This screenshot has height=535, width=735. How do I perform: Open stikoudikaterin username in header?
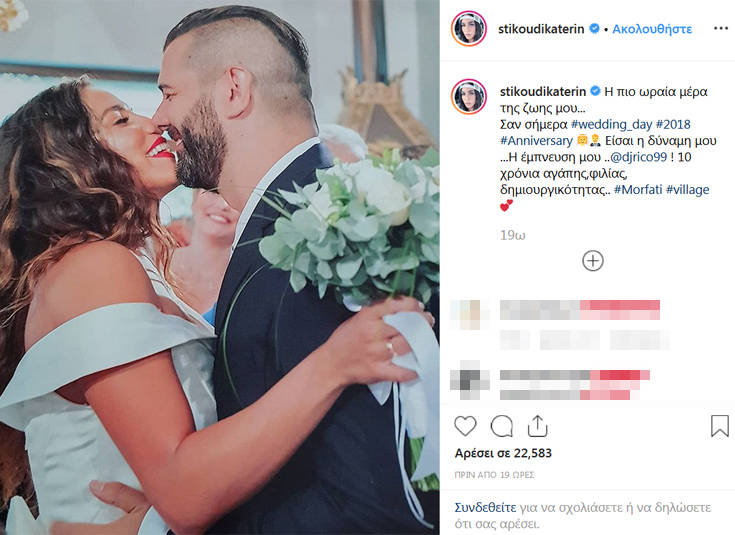point(541,29)
